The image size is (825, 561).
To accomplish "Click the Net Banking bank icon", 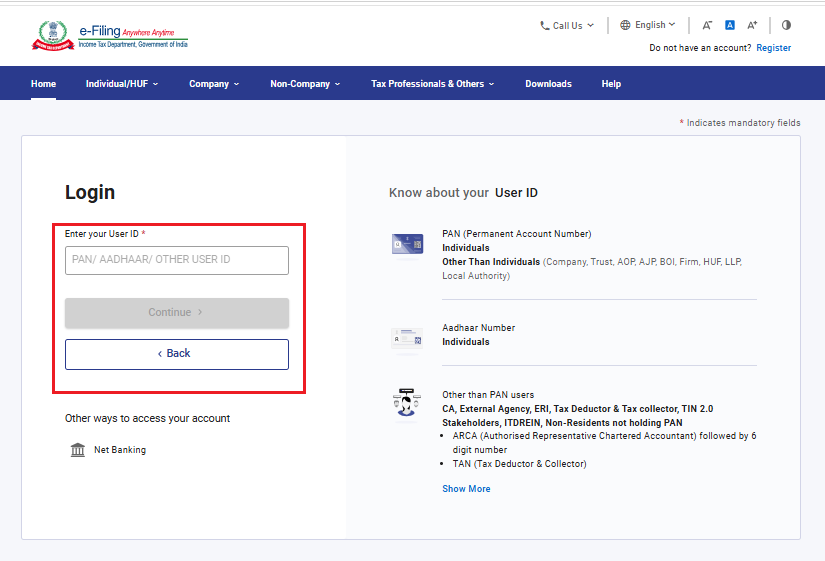I will pyautogui.click(x=78, y=450).
